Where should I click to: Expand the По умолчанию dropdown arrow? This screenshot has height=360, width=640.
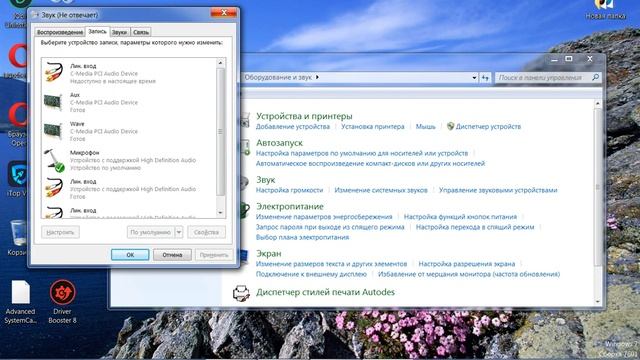point(179,232)
